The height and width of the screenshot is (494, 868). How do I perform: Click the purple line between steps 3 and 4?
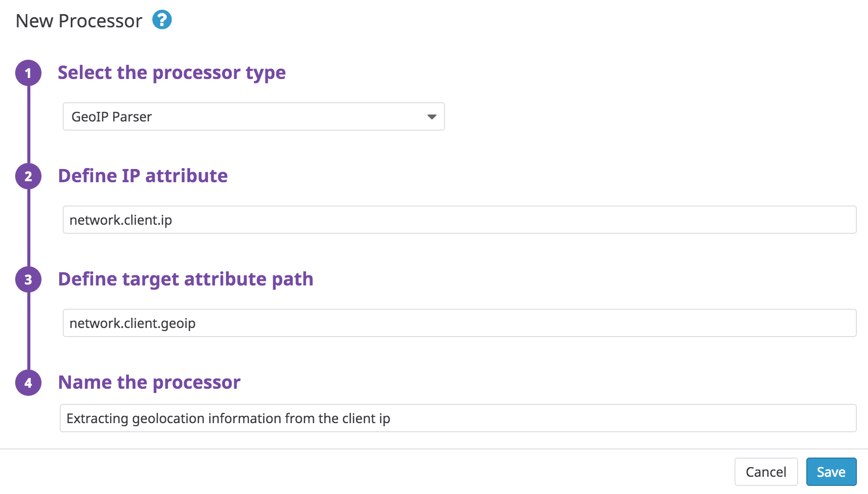point(29,331)
